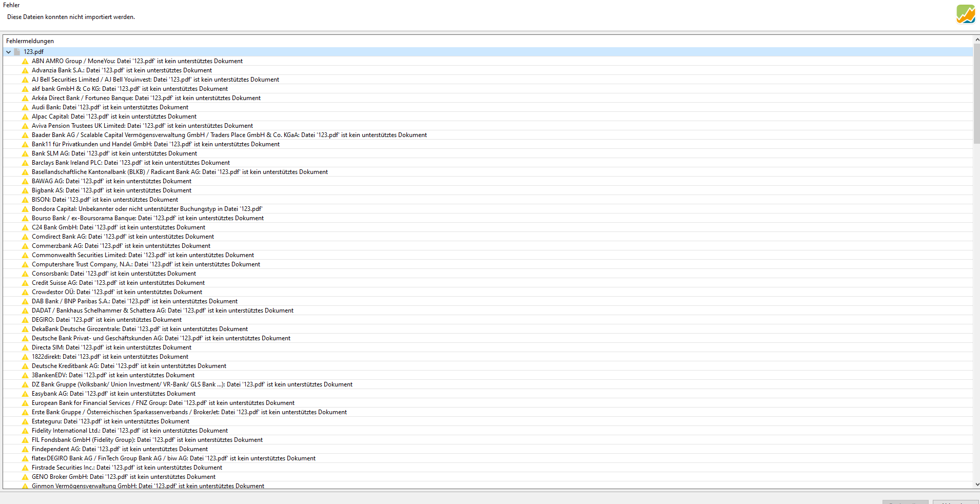980x504 pixels.
Task: Click warning icon next to Commerzbank AG
Action: [25, 246]
